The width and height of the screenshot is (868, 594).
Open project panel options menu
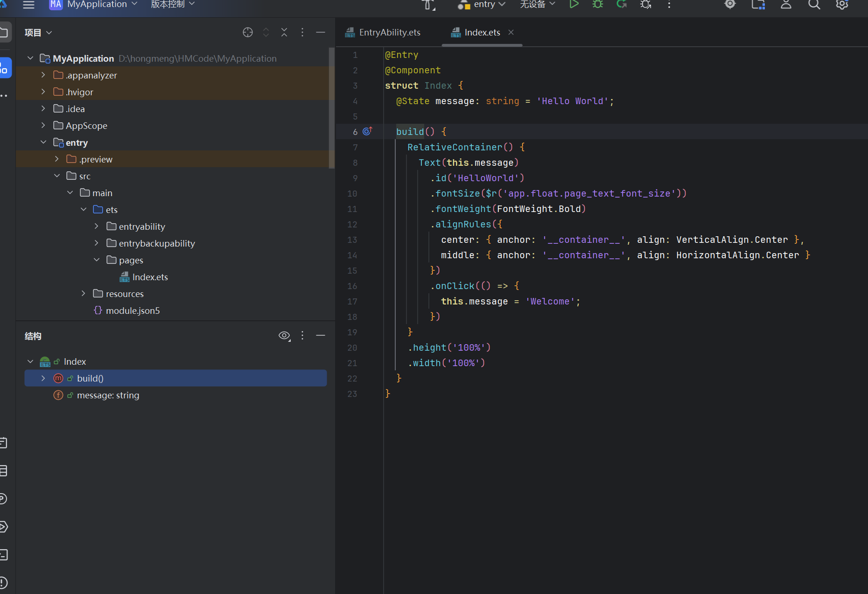[x=302, y=32]
